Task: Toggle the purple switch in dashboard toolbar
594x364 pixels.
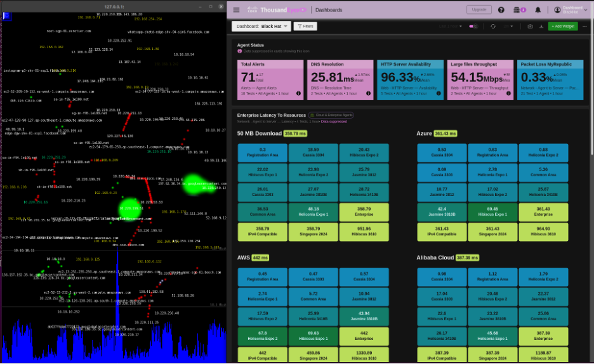Action: pyautogui.click(x=473, y=26)
